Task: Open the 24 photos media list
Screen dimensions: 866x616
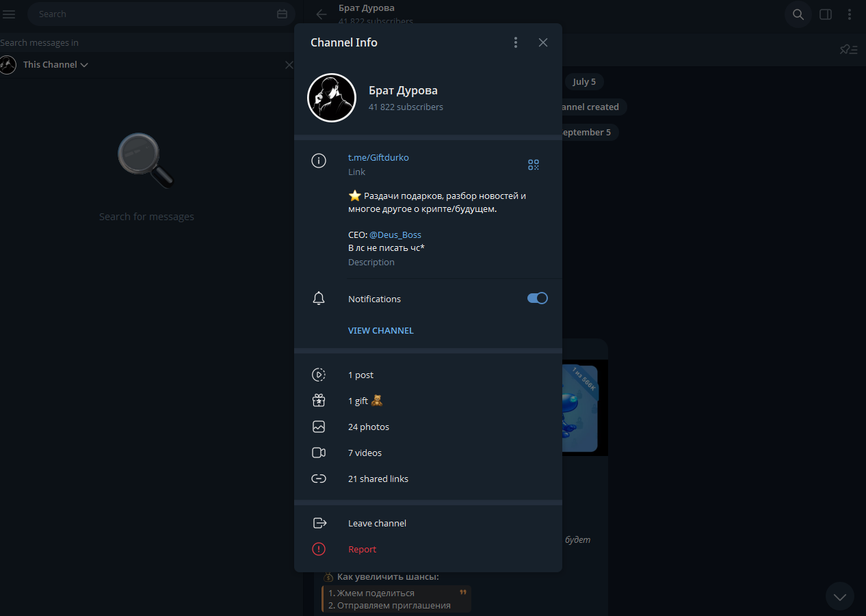Action: coord(368,427)
